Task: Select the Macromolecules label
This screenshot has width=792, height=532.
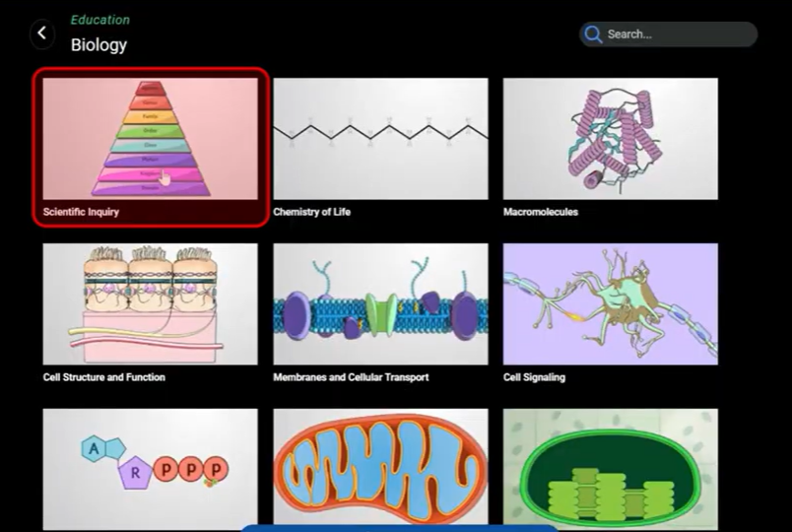Action: click(x=541, y=212)
